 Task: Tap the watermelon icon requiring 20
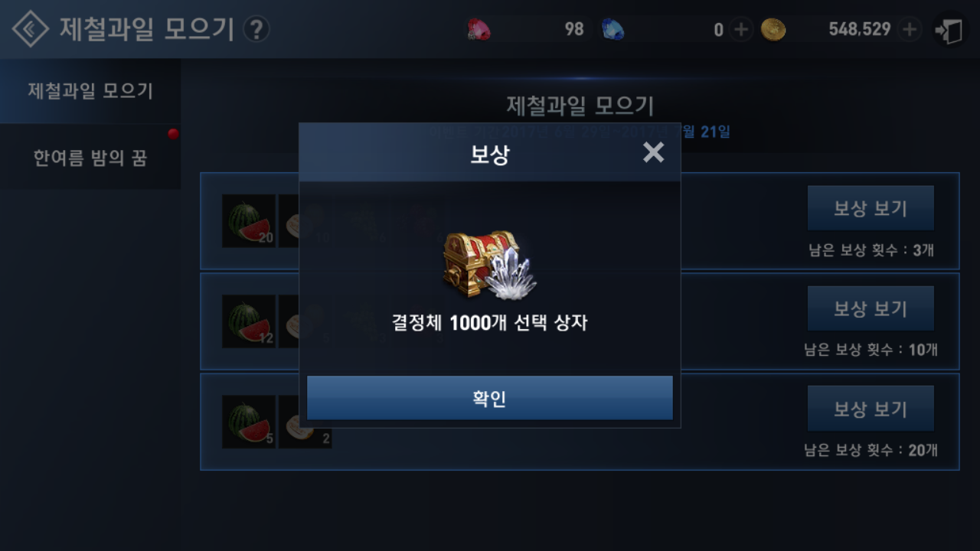pyautogui.click(x=249, y=220)
